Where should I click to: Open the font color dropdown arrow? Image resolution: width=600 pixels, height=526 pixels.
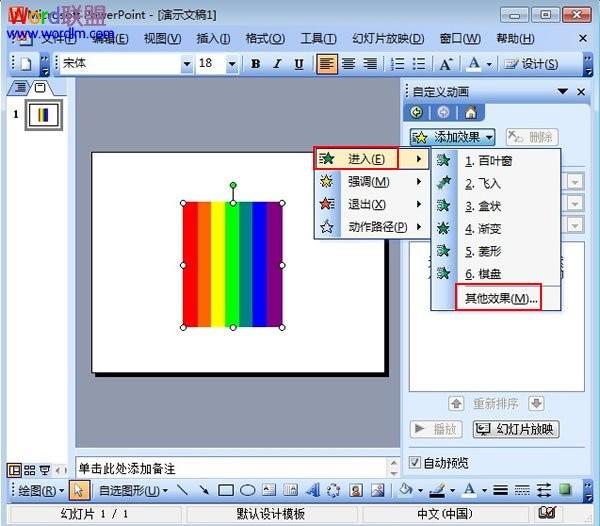coord(489,64)
